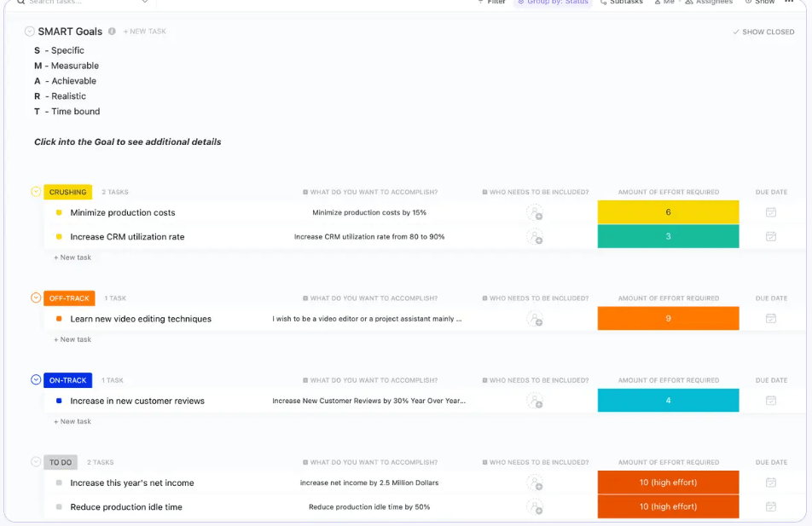
Task: Set due date for Increase this year's net income
Action: pyautogui.click(x=771, y=483)
